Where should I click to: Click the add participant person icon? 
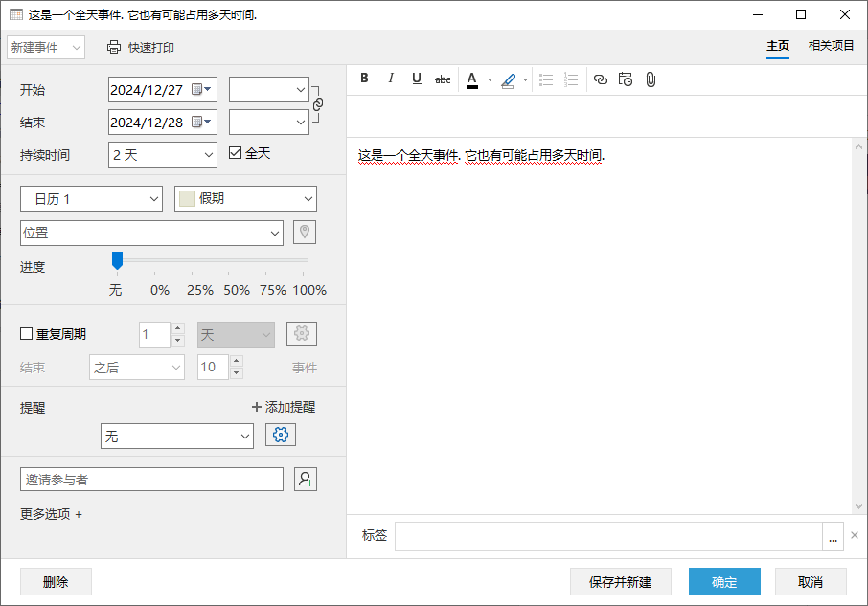(x=306, y=479)
